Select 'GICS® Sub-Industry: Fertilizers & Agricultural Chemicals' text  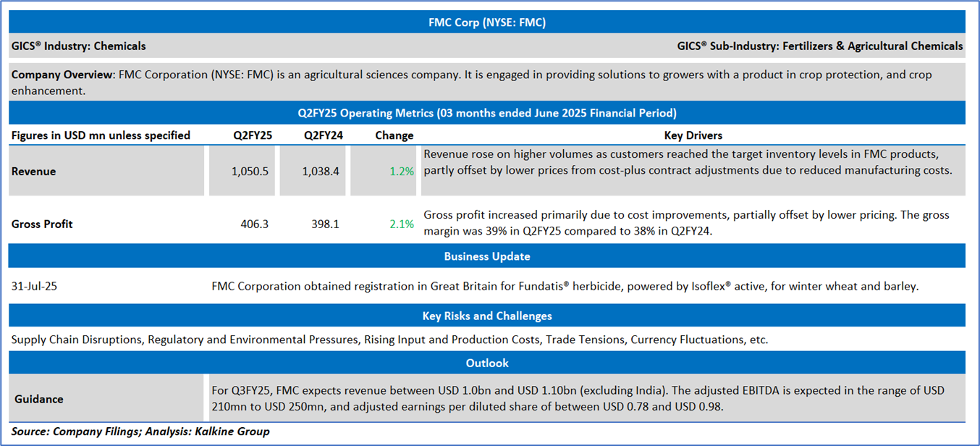click(x=820, y=46)
